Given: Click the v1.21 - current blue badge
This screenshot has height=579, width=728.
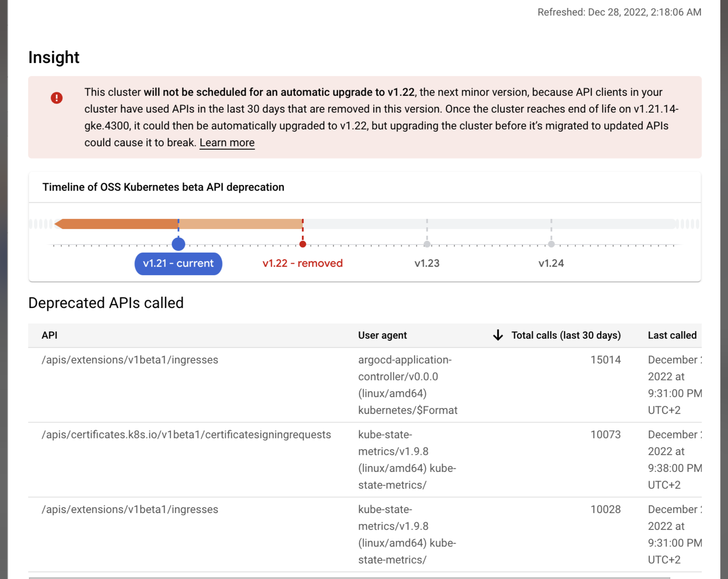Looking at the screenshot, I should [178, 263].
